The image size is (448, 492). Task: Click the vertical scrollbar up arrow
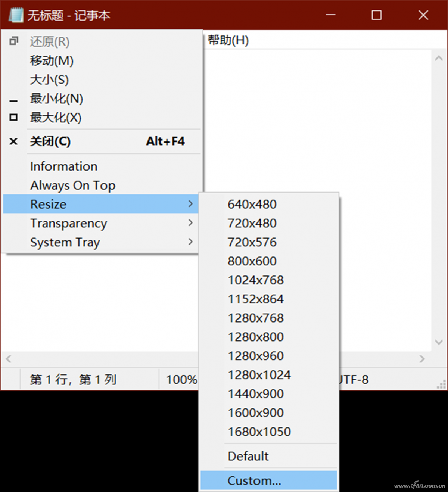pyautogui.click(x=439, y=58)
